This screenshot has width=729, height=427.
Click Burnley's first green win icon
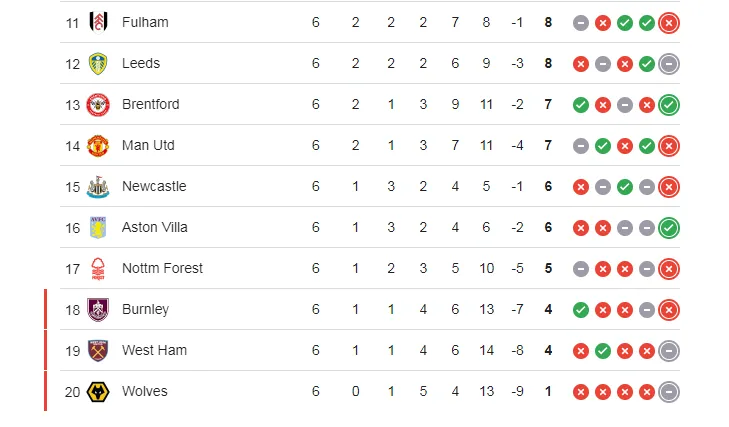point(581,309)
